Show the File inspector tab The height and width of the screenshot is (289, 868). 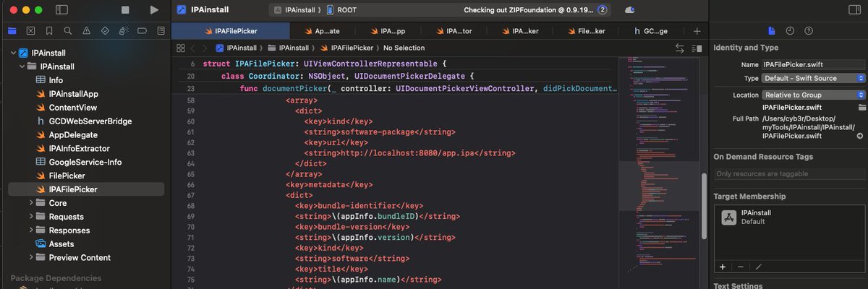(x=771, y=31)
